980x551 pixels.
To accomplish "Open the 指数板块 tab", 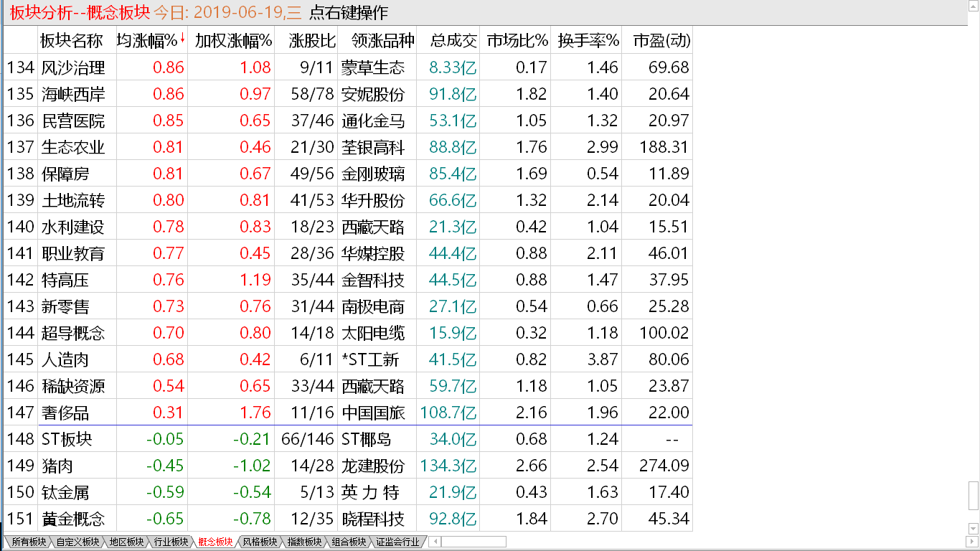I will [304, 542].
